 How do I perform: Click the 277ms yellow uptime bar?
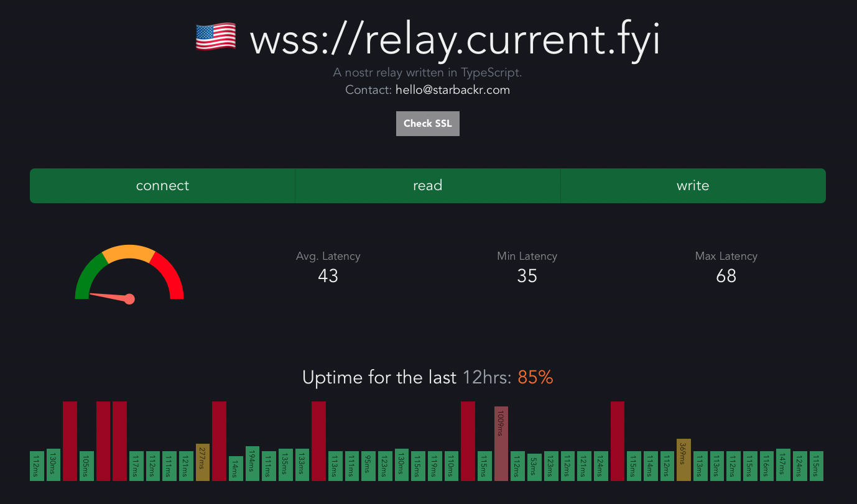[203, 462]
